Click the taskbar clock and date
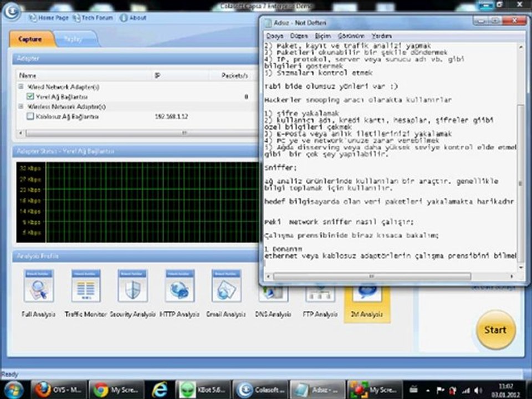Viewport: 532px width, 399px height. 506,390
